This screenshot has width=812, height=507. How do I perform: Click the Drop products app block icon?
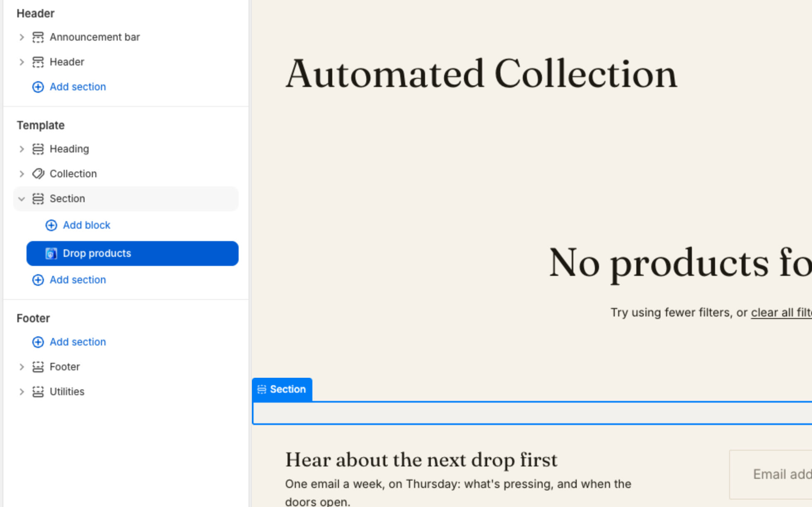click(51, 254)
